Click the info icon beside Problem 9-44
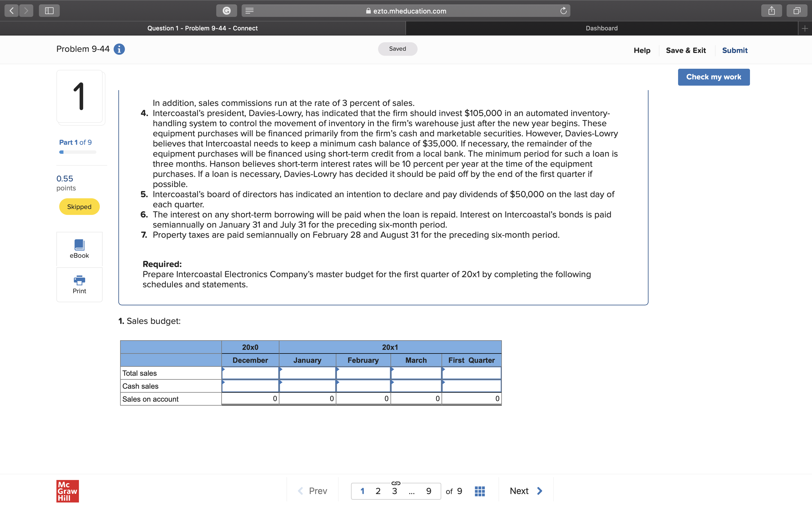The image size is (812, 507). point(119,49)
